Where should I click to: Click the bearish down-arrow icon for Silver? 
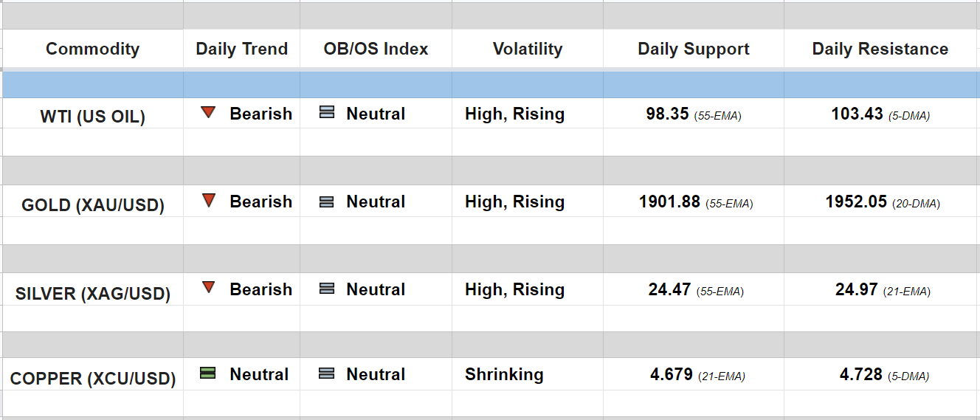208,289
